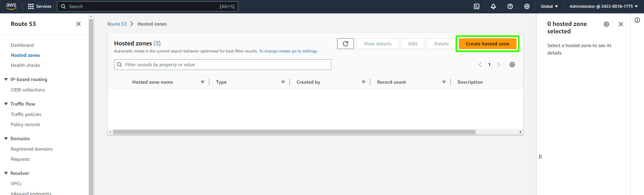Click the Delete button
The image size is (644, 195).
(441, 44)
